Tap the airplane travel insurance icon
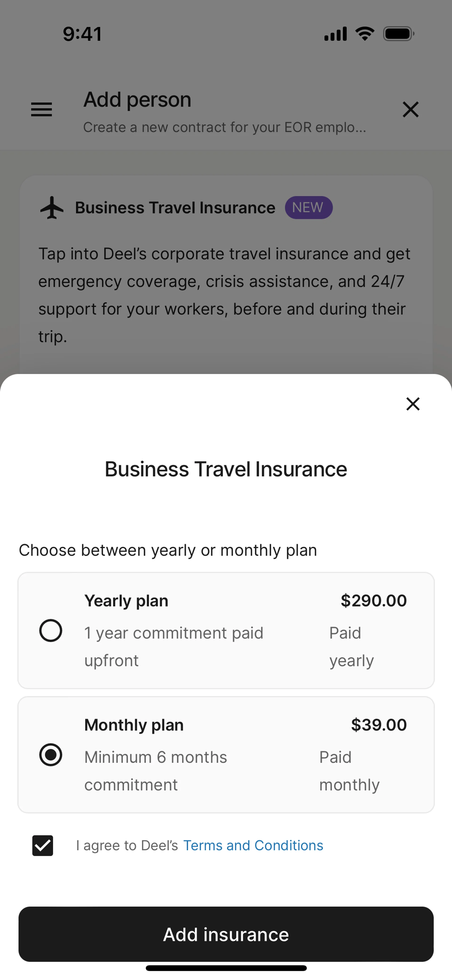The width and height of the screenshot is (452, 980). (x=52, y=208)
